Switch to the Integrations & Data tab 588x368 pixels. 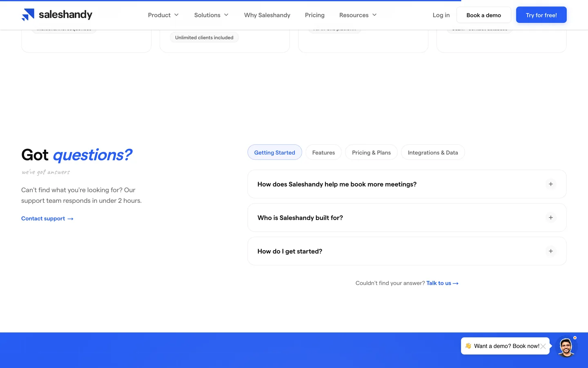(433, 153)
